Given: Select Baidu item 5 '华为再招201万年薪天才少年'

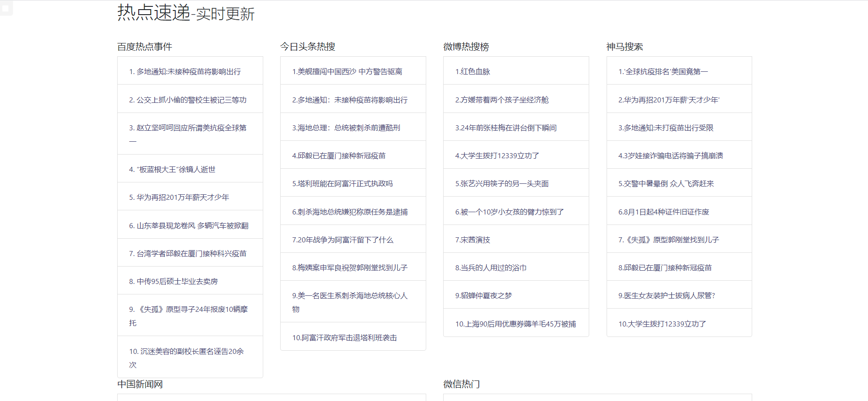Looking at the screenshot, I should (x=179, y=198).
